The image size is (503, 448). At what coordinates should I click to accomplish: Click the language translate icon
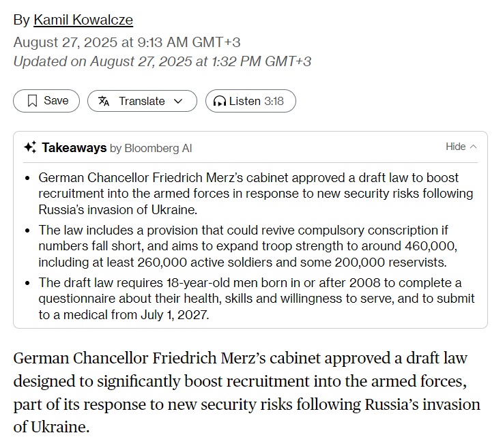[x=104, y=101]
